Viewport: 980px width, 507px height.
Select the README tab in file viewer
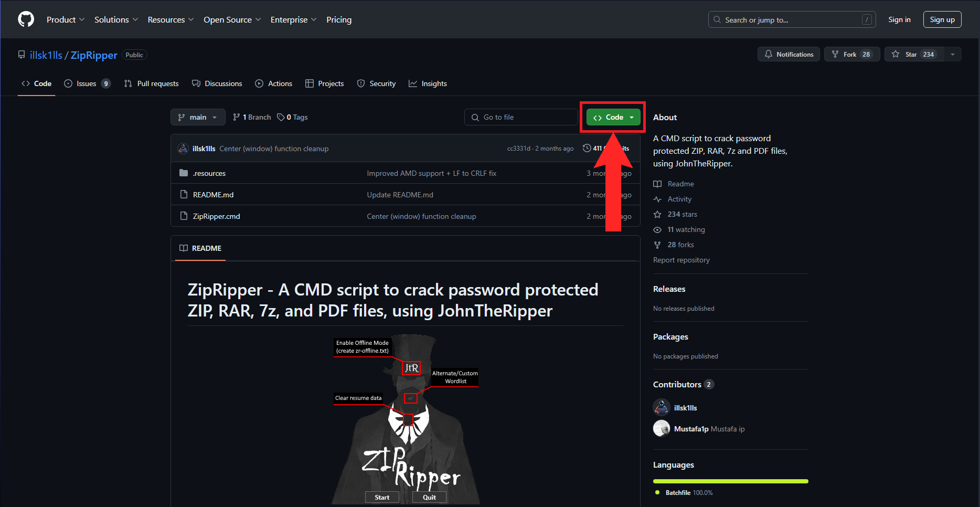(x=200, y=248)
